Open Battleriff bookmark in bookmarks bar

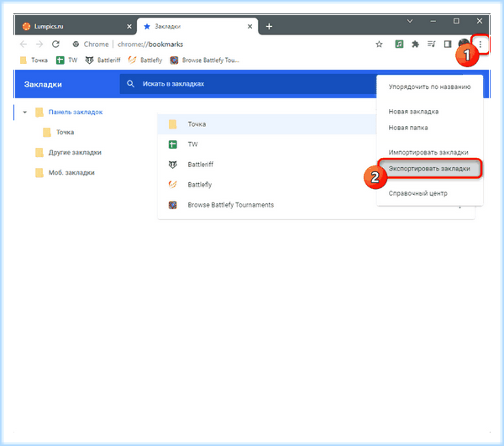pos(102,60)
